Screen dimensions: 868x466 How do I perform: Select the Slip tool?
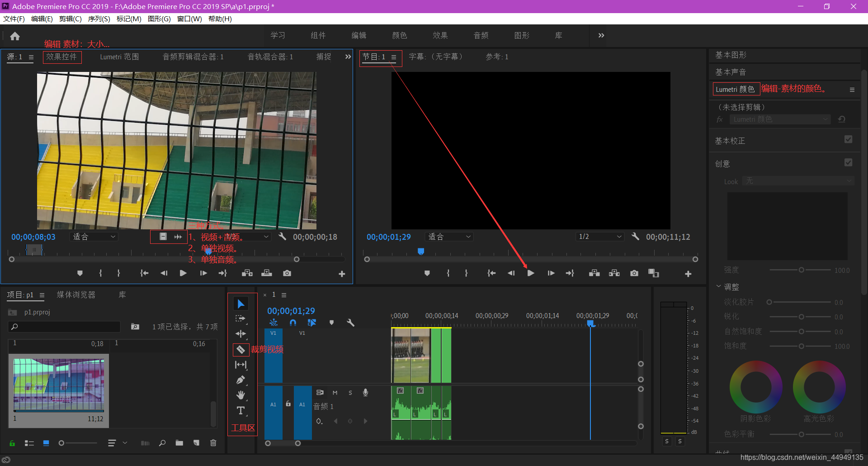[241, 365]
